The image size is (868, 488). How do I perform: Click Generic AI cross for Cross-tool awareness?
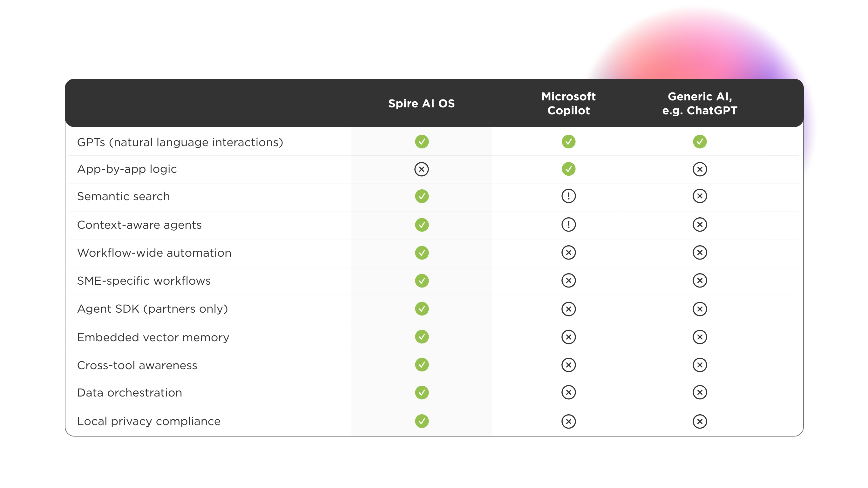tap(700, 365)
